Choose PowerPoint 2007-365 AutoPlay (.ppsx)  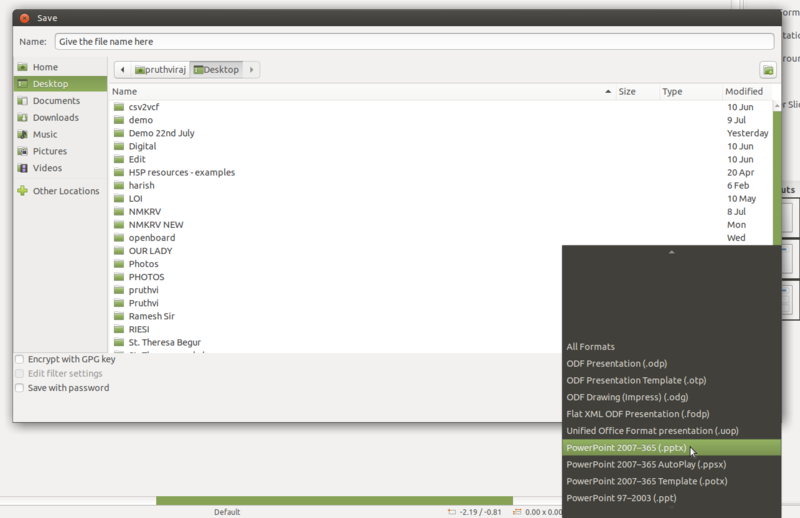point(671,464)
